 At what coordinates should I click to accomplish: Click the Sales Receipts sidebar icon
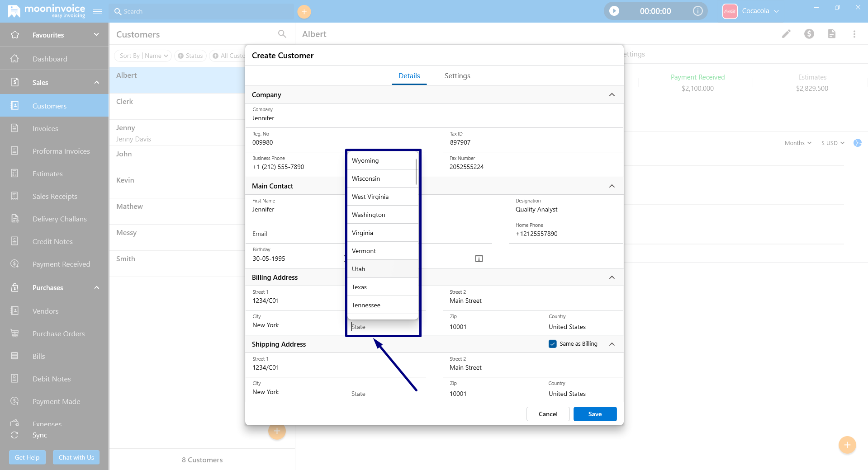coord(14,196)
